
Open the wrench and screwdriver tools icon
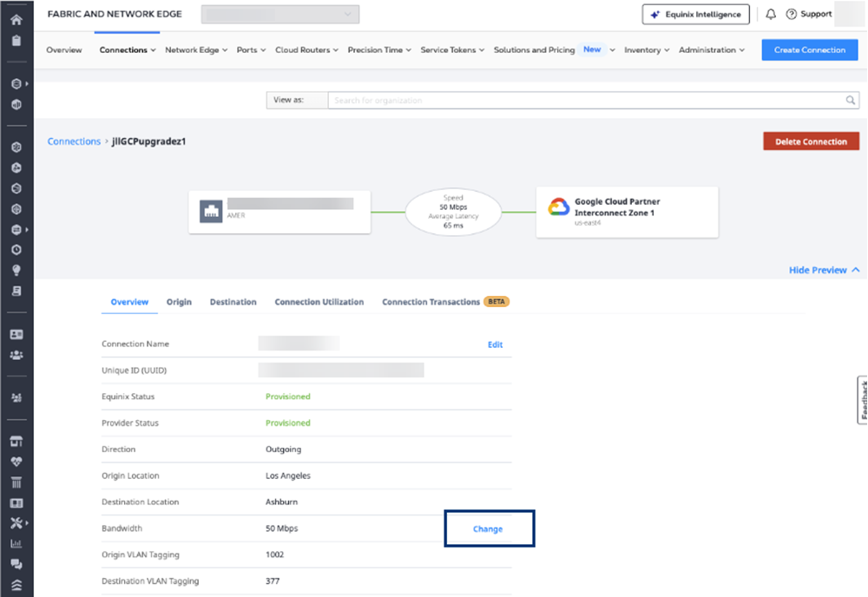point(16,523)
